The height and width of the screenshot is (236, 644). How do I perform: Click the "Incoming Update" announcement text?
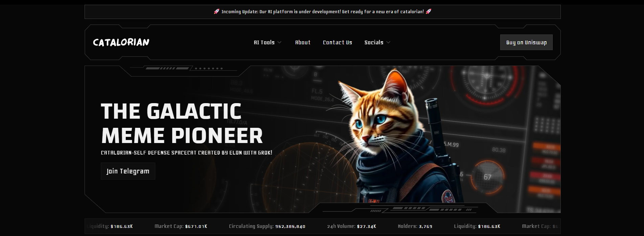pyautogui.click(x=323, y=11)
